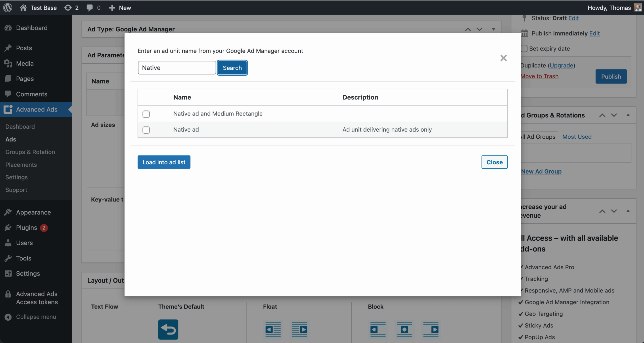Collapse Increase your ad revenue panel
Screen dimensions: 644x343
pyautogui.click(x=628, y=211)
